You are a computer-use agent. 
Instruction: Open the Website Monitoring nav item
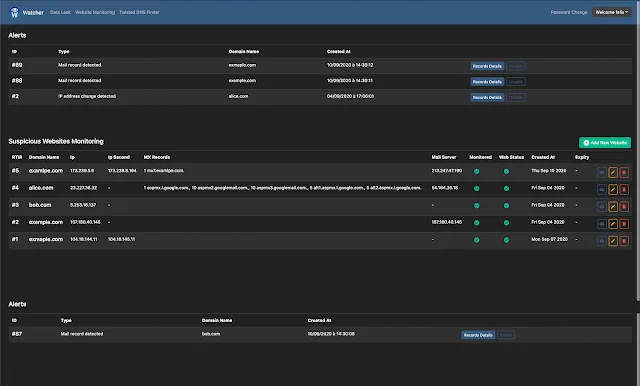click(95, 12)
